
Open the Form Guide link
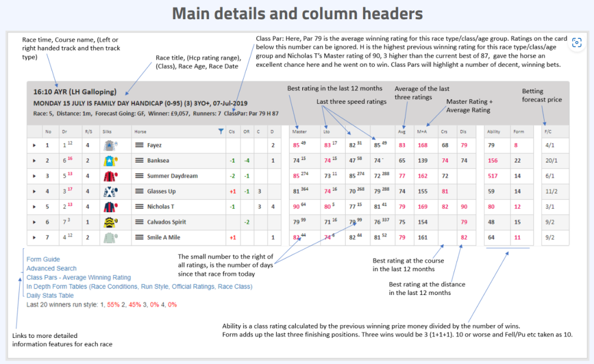(x=43, y=259)
